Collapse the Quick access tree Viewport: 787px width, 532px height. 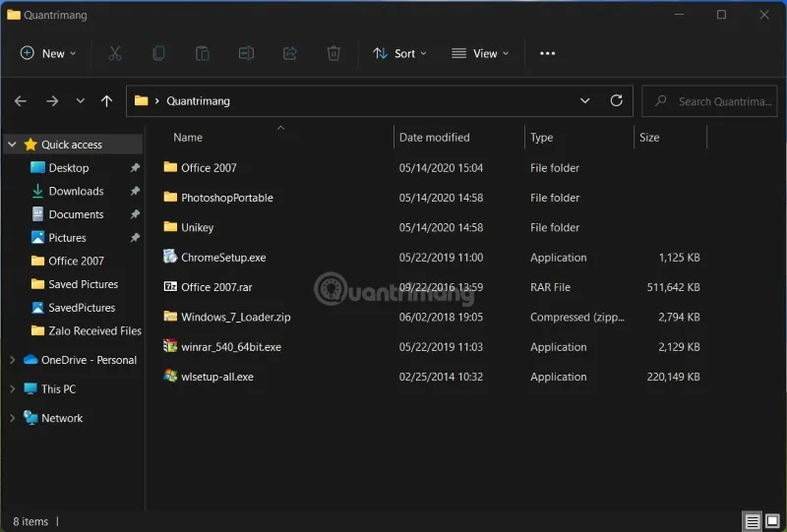point(12,145)
